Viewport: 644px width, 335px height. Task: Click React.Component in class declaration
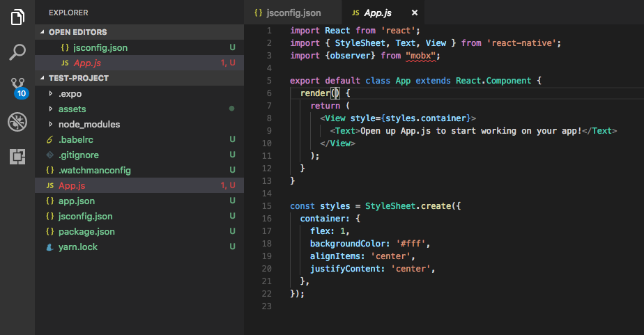coord(493,81)
